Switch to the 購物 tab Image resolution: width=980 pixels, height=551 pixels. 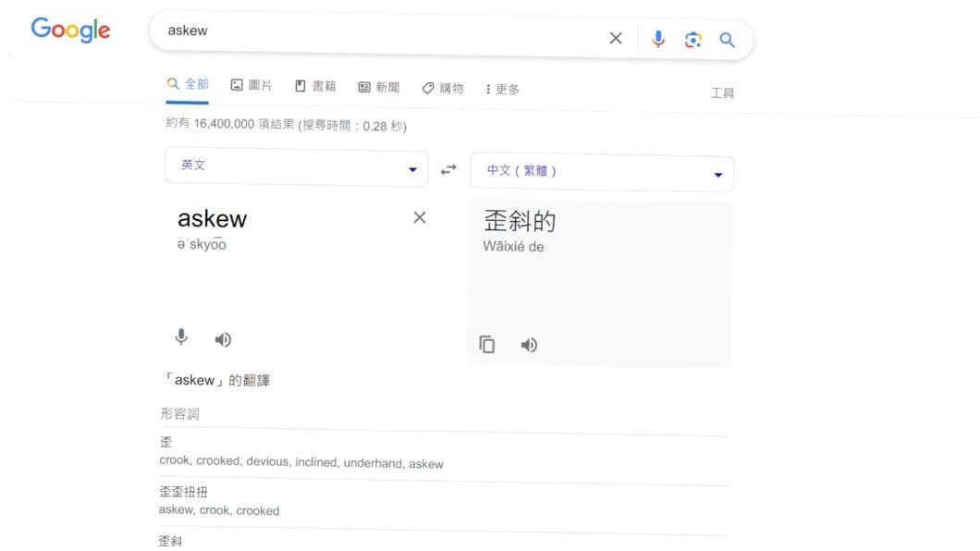(x=443, y=88)
